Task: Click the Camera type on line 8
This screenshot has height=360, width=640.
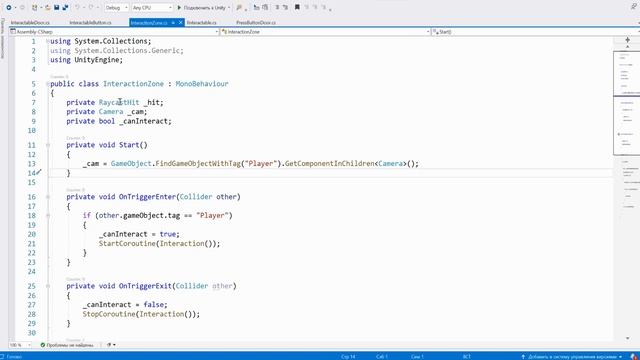Action: tap(111, 111)
